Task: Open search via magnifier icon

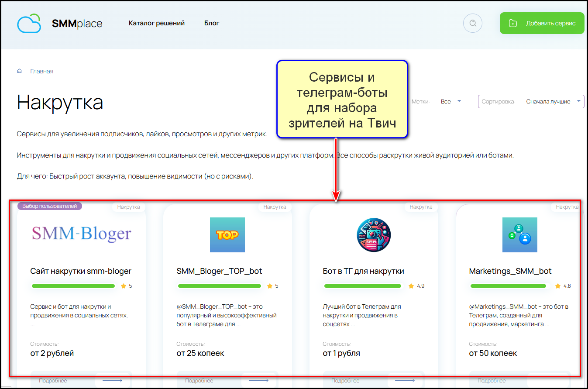Action: click(472, 23)
